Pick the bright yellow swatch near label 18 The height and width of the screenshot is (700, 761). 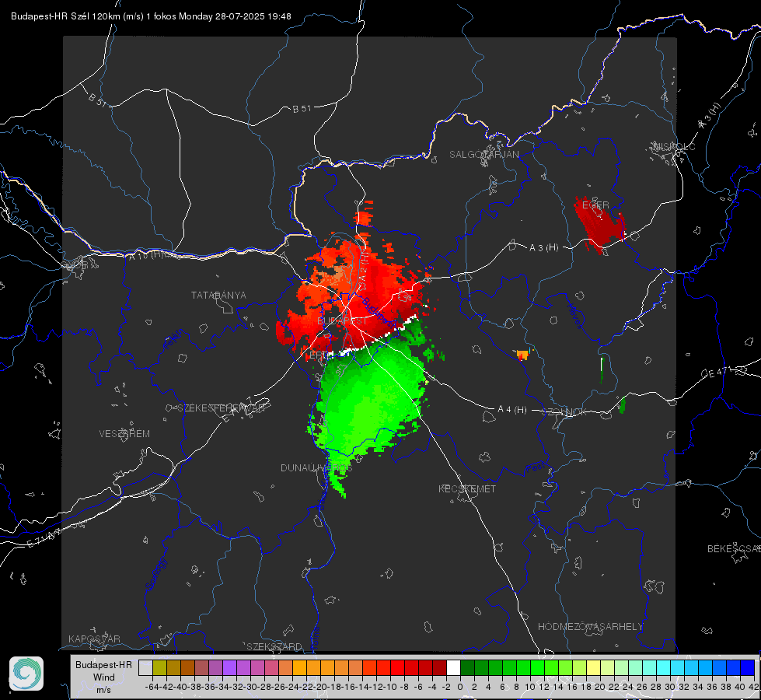tap(593, 667)
